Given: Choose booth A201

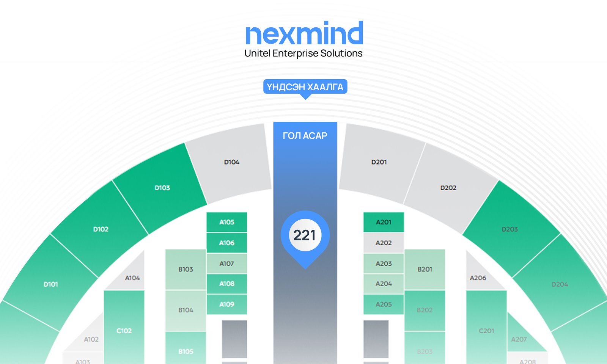Looking at the screenshot, I should [x=384, y=222].
